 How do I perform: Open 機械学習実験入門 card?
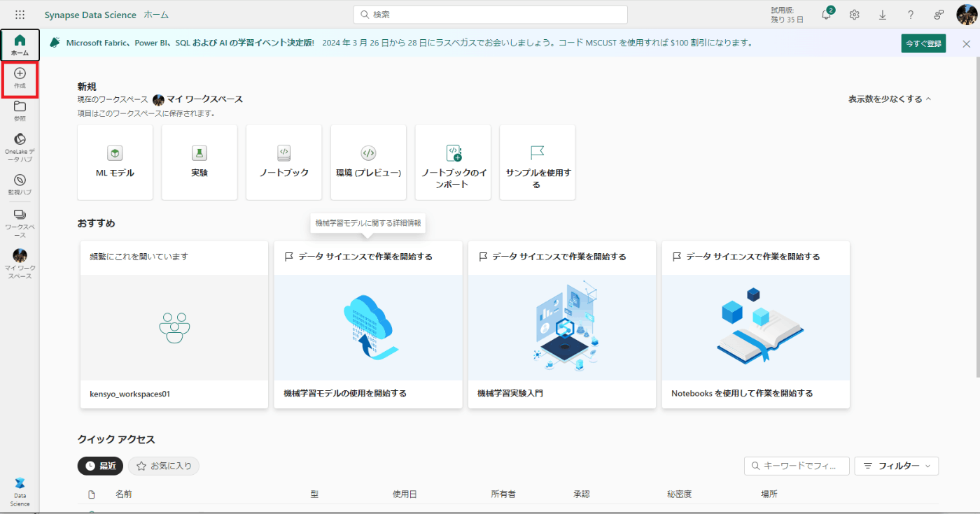point(562,324)
